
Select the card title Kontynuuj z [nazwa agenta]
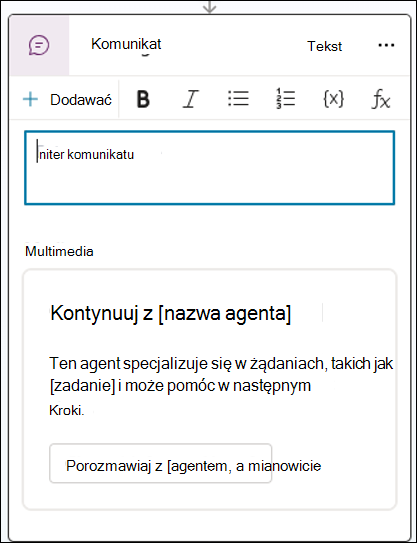[171, 313]
